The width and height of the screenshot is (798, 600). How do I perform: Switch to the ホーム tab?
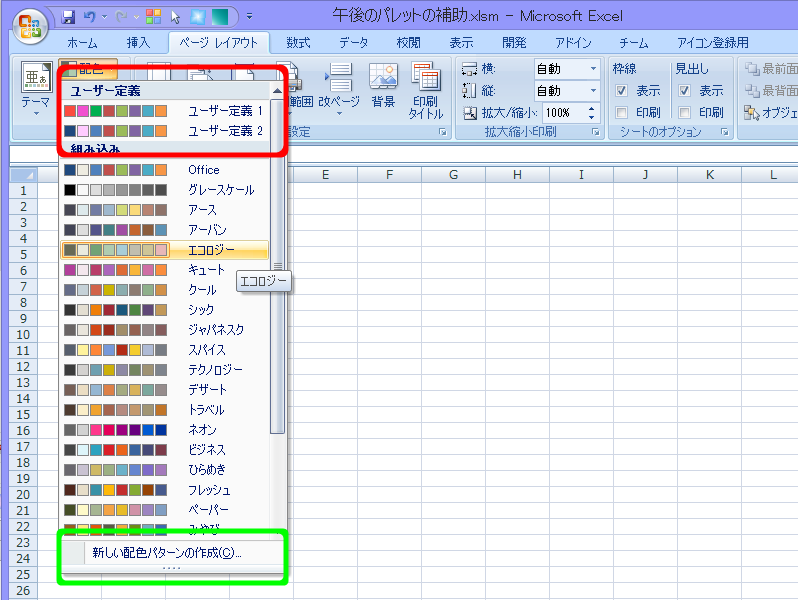[x=82, y=43]
